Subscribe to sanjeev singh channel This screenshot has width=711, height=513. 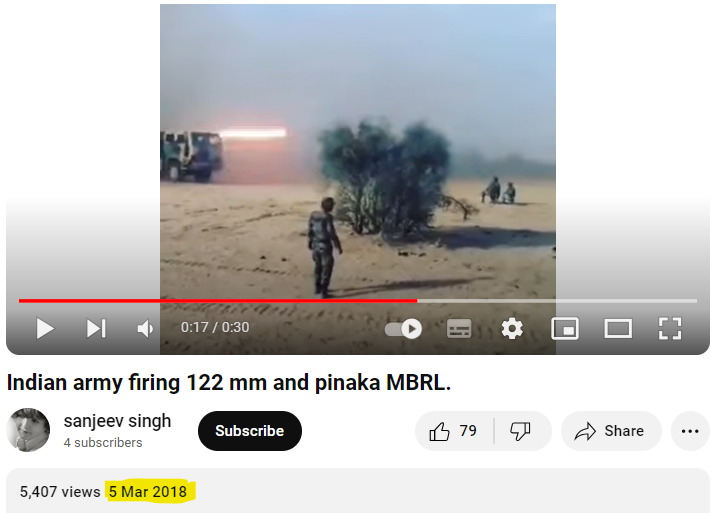coord(250,431)
